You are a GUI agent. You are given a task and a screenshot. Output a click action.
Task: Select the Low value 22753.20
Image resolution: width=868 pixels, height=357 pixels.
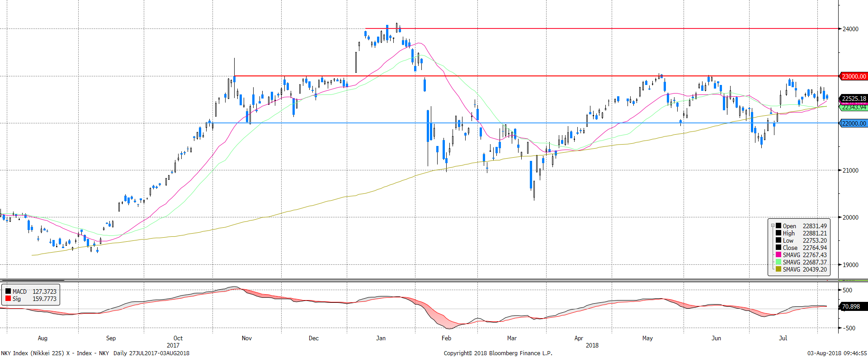[x=815, y=240]
